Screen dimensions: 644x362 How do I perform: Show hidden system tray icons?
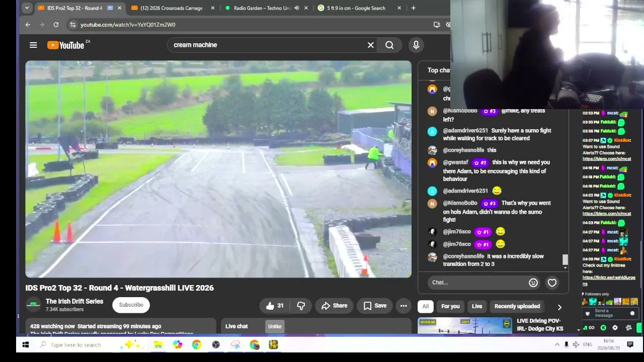point(557,345)
